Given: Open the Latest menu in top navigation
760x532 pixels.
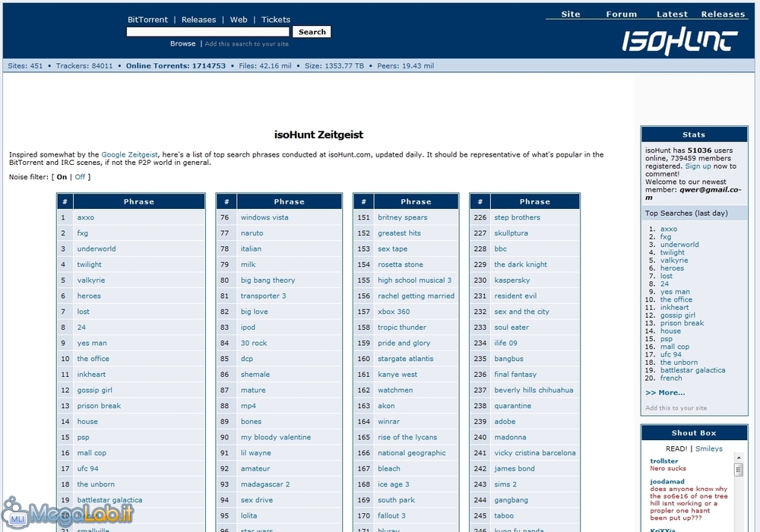Looking at the screenshot, I should (672, 14).
